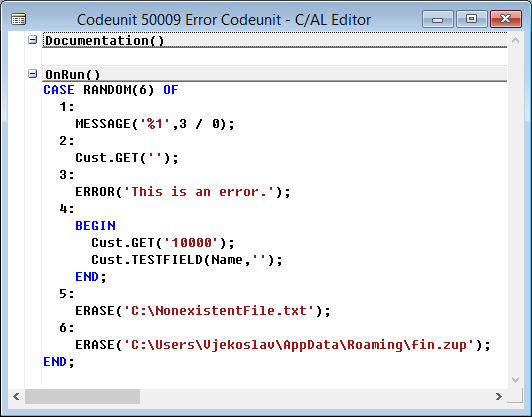Minimize the C/AL Editor window
The image size is (532, 417).
pos(438,19)
